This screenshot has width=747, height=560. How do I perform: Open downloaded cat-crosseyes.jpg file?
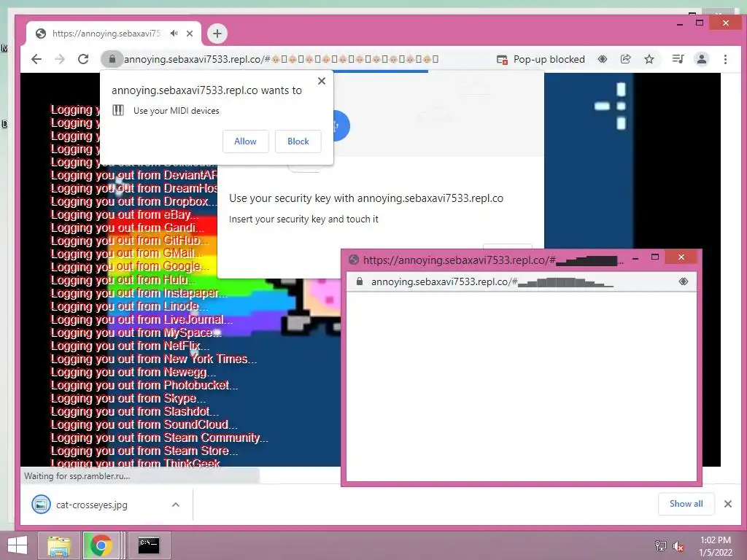pyautogui.click(x=91, y=505)
